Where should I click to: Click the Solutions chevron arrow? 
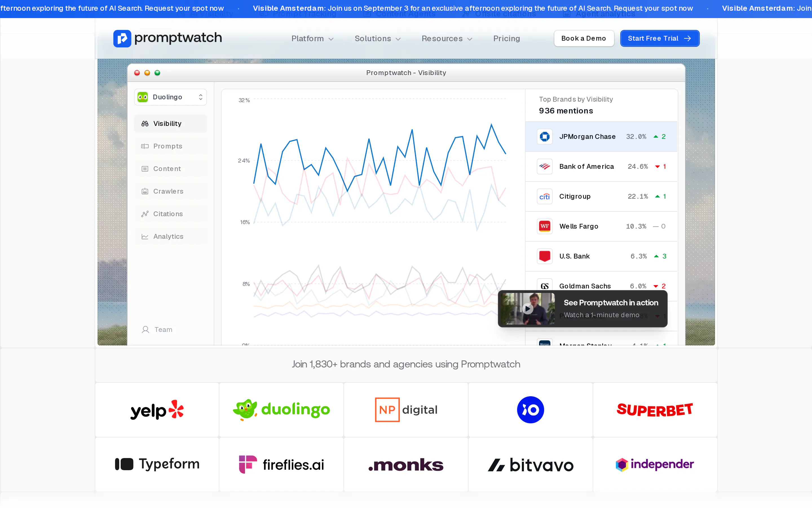398,39
